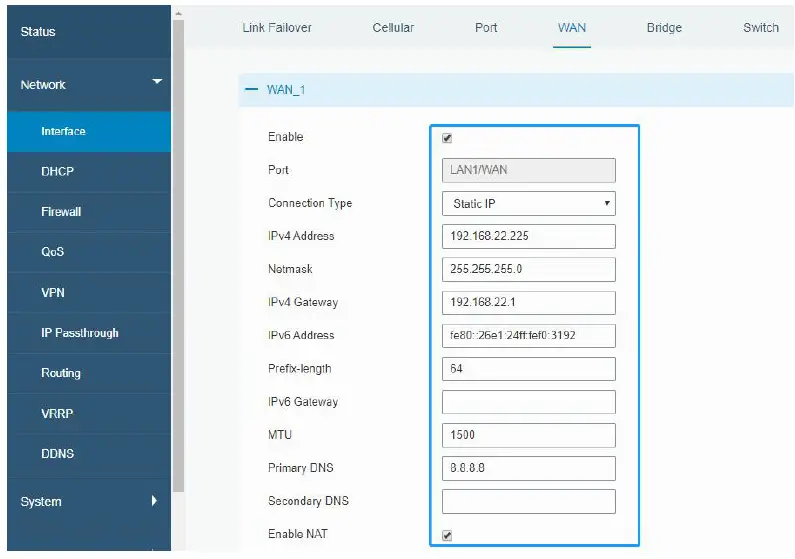Collapse the Network section arrow
The height and width of the screenshot is (559, 795).
157,82
